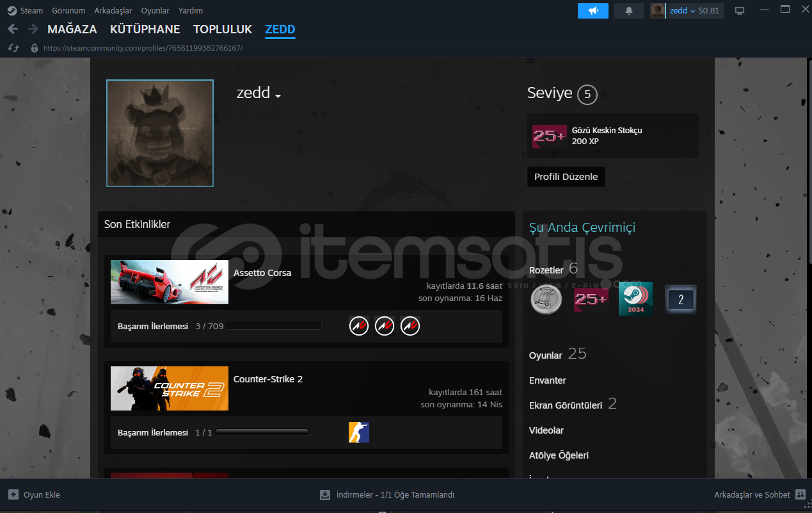
Task: Switch to the MAĞAZA tab
Action: [72, 29]
